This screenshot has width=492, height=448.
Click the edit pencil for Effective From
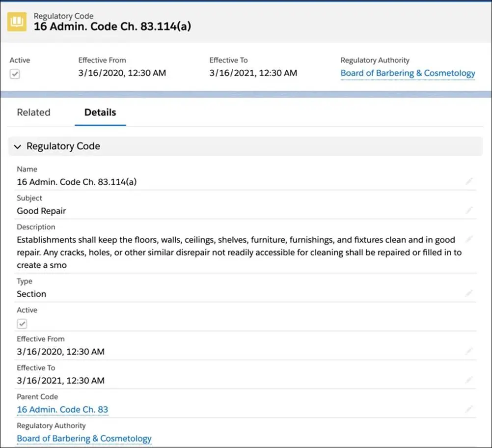tap(469, 351)
